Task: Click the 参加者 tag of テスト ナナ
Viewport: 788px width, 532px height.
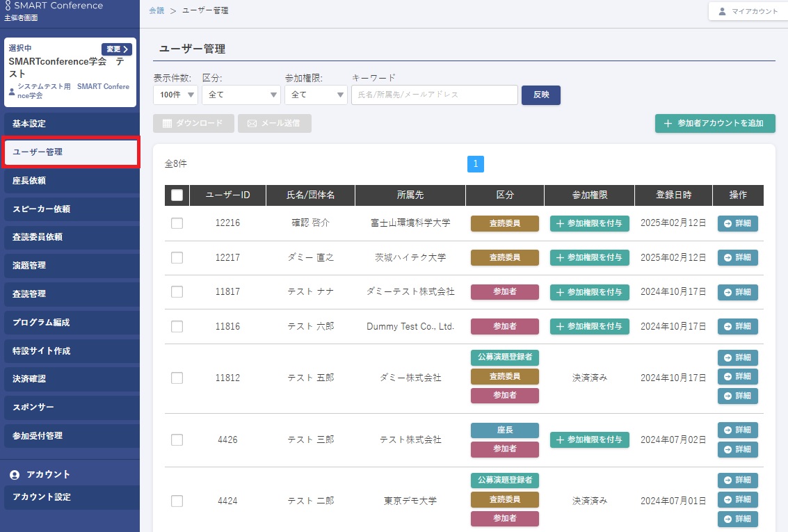Action: point(504,292)
